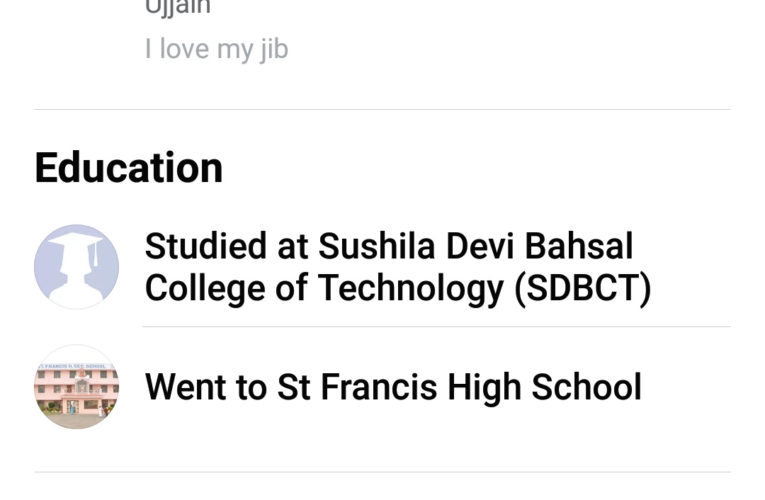Image resolution: width=765 pixels, height=500 pixels.
Task: Click the '(SDBCT)' abbreviation
Action: (x=582, y=288)
